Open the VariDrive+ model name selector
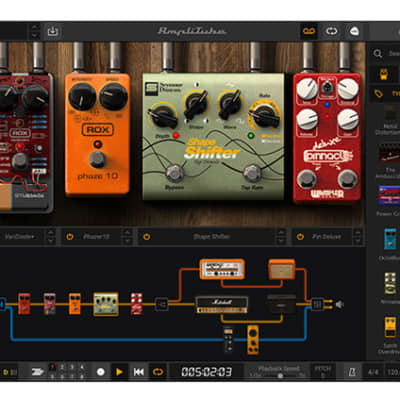Viewport: 400px width, 400px height. [x=19, y=237]
